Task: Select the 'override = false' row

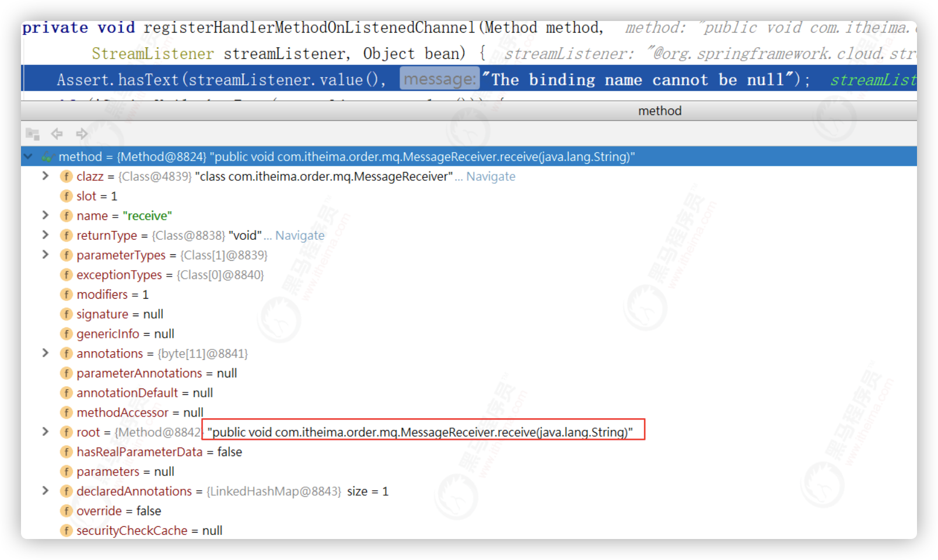Action: click(x=469, y=511)
